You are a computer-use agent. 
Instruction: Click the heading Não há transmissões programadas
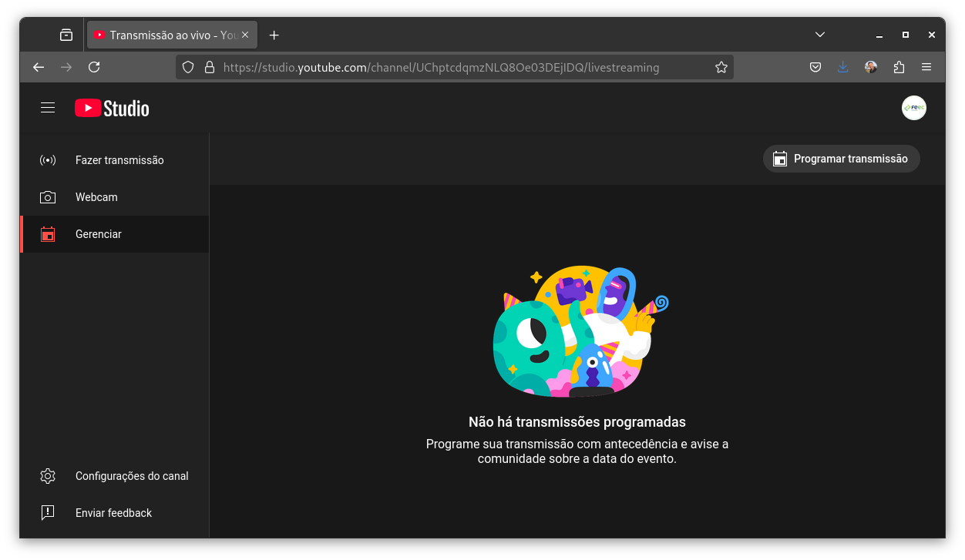[577, 422]
